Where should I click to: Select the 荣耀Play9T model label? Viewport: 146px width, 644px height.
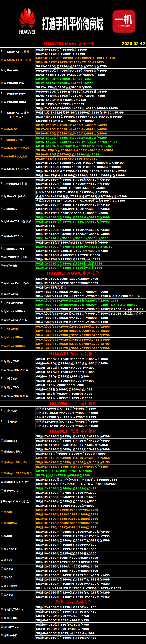point(9,635)
